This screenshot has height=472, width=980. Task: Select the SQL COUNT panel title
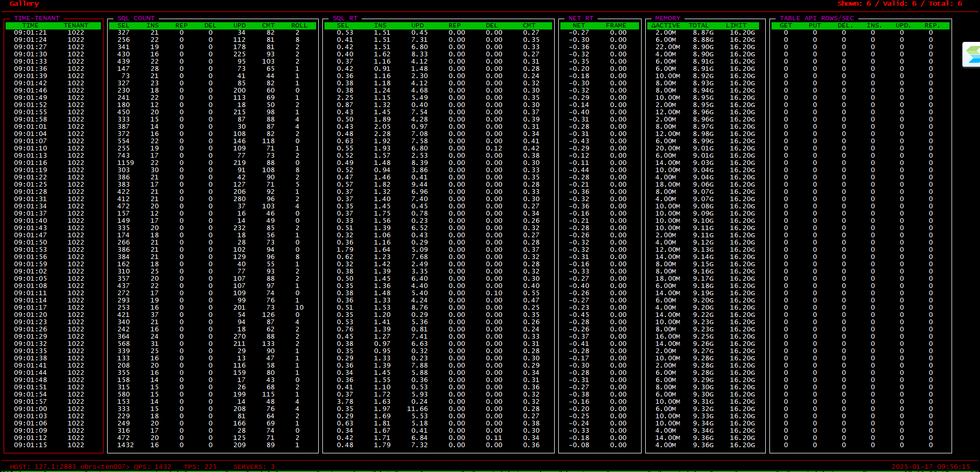point(136,18)
